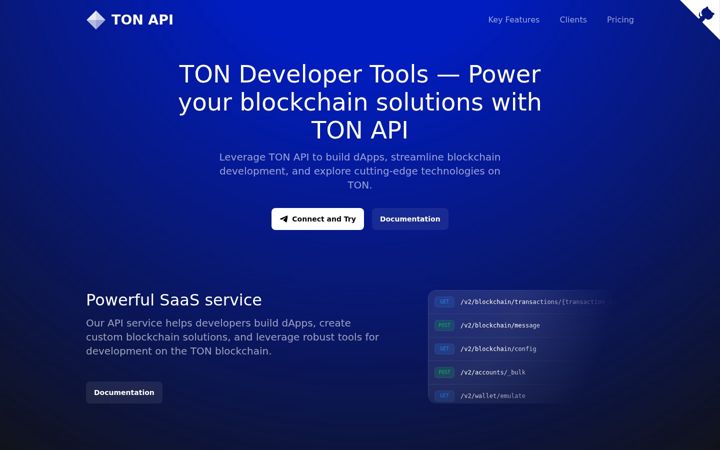The width and height of the screenshot is (720, 450).
Task: Select the /v2/blockchain/config endpoint row
Action: (x=523, y=349)
